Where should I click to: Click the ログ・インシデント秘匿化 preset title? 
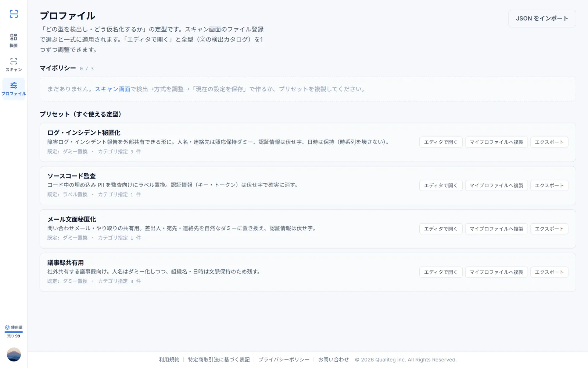(84, 132)
